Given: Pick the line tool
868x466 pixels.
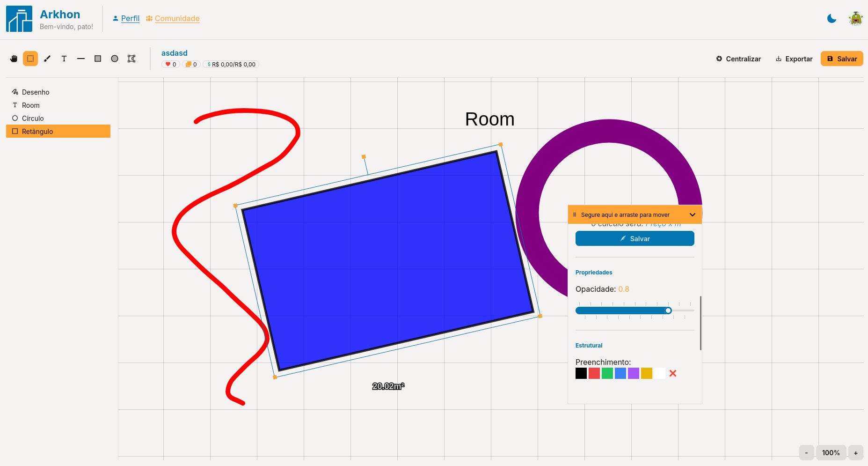Looking at the screenshot, I should [x=81, y=59].
